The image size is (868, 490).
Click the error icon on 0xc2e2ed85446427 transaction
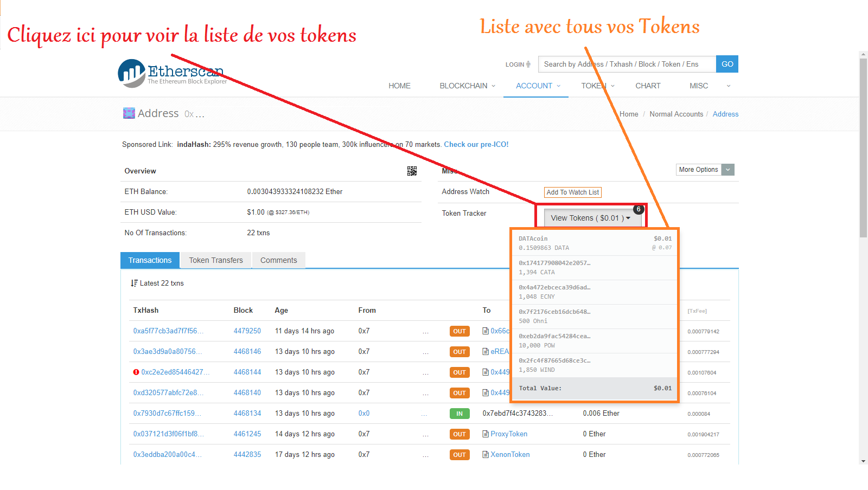pos(136,372)
